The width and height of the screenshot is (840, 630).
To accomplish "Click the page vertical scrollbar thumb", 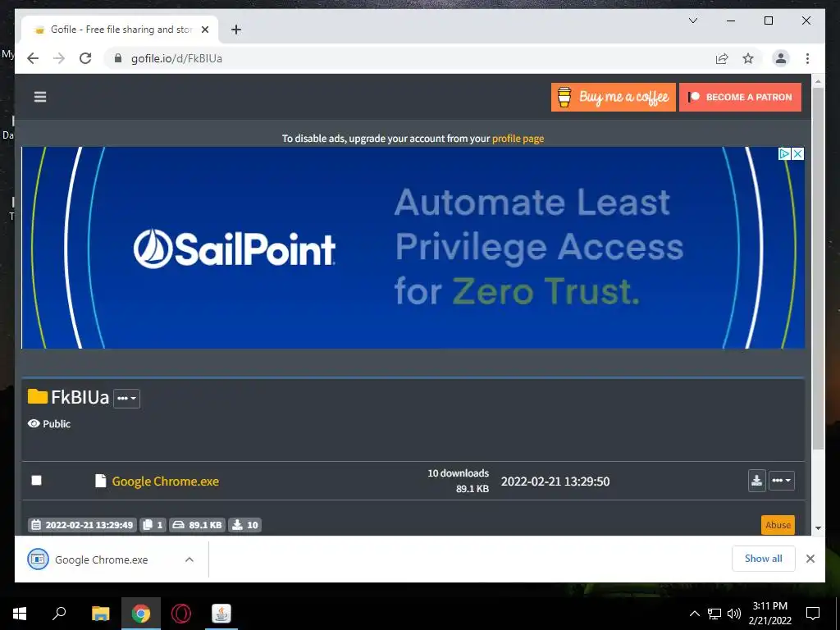I will tap(818, 268).
